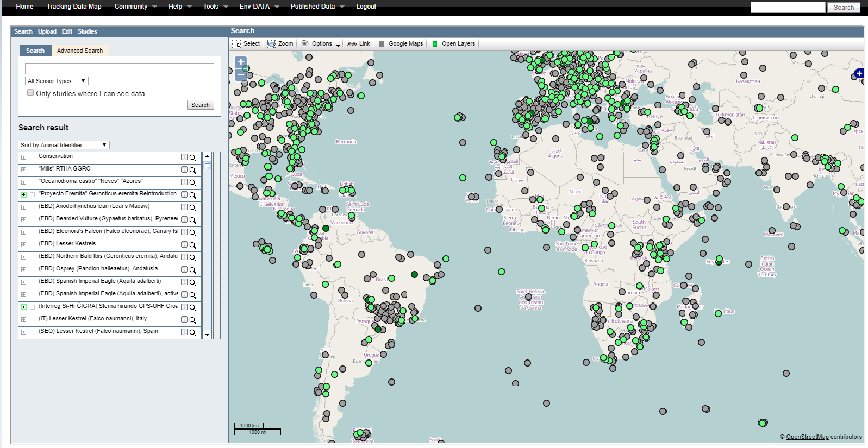Expand the "Mills" RTHA GGRO row
The width and height of the screenshot is (868, 448).
(x=23, y=169)
